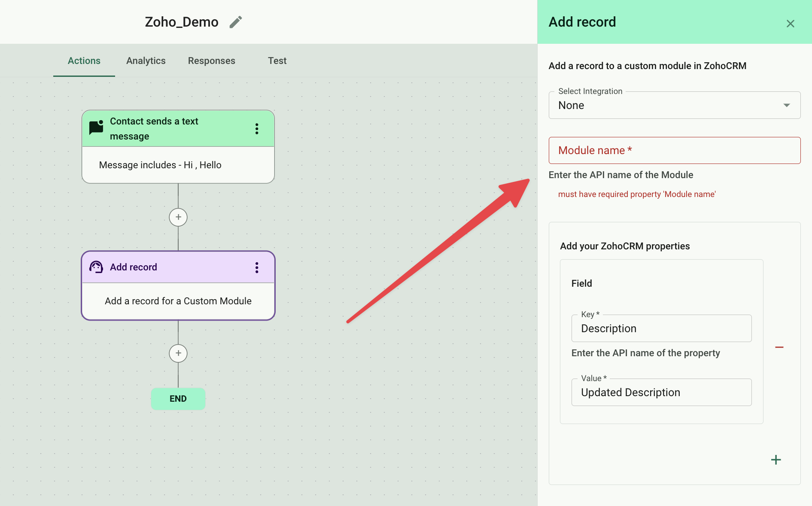Add a step between Add record and END
Screen dimensions: 812x506
[178, 353]
